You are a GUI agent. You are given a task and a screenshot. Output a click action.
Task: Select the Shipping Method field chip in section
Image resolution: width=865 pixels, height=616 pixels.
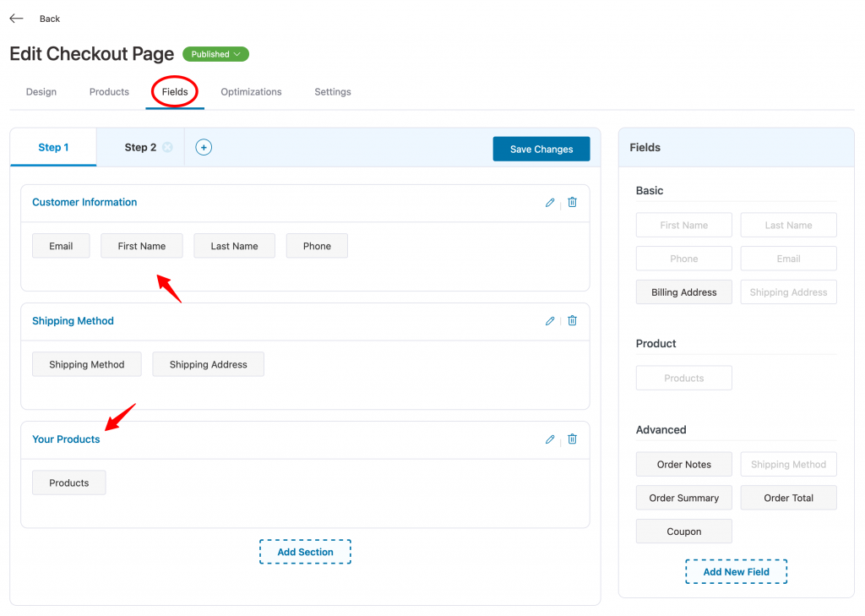(x=87, y=364)
